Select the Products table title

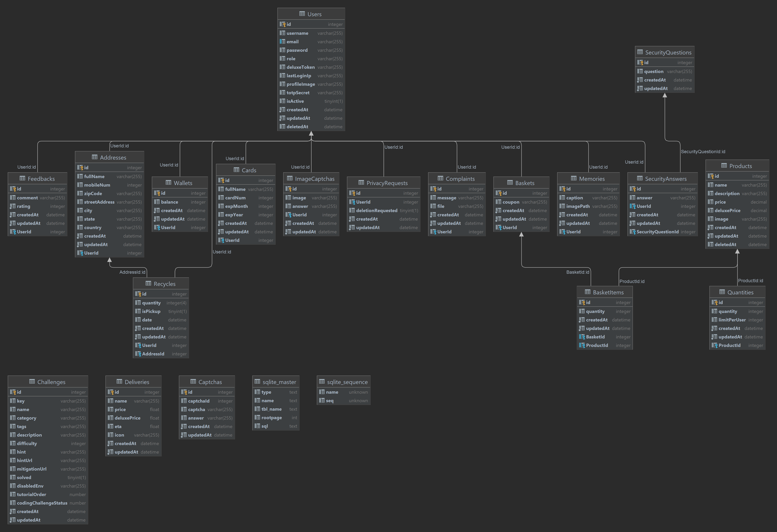740,166
